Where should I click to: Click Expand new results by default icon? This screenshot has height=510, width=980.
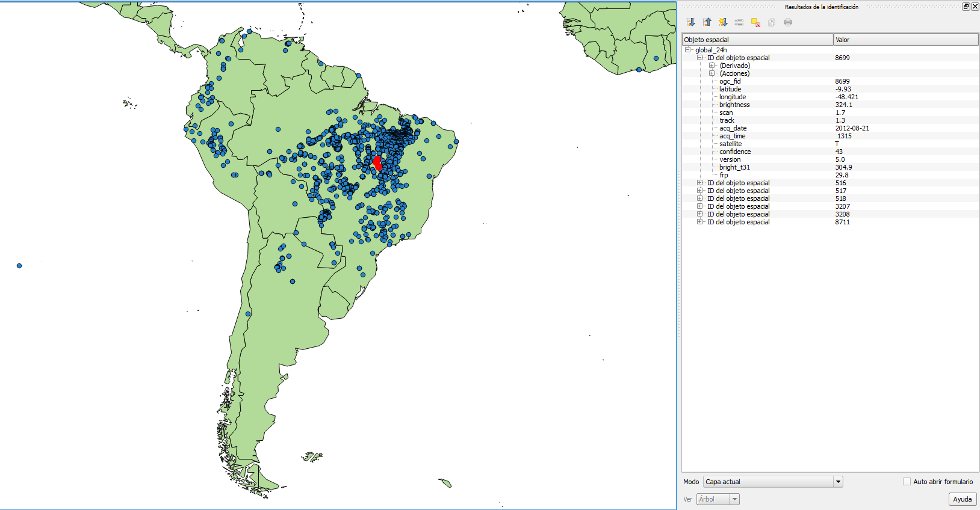723,22
